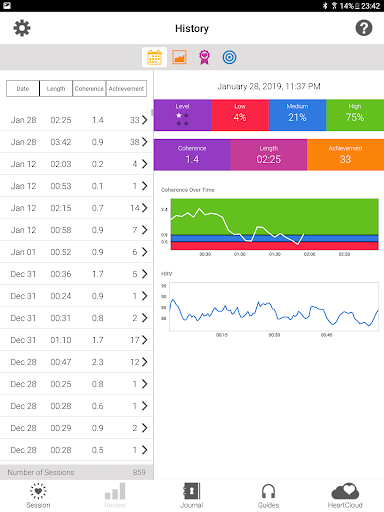This screenshot has height=512, width=384.
Task: Expand the Dec 28 00:47 session chevron
Action: (145, 362)
